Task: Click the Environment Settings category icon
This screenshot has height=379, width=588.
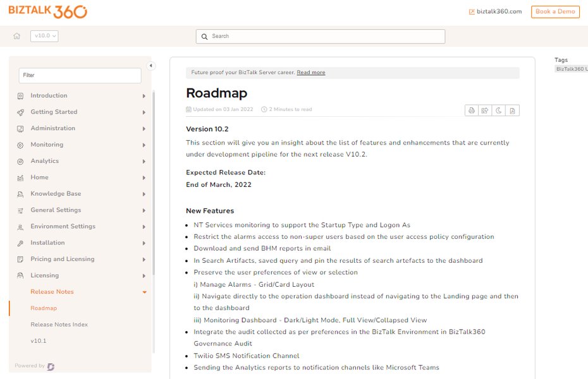Action: pyautogui.click(x=20, y=227)
